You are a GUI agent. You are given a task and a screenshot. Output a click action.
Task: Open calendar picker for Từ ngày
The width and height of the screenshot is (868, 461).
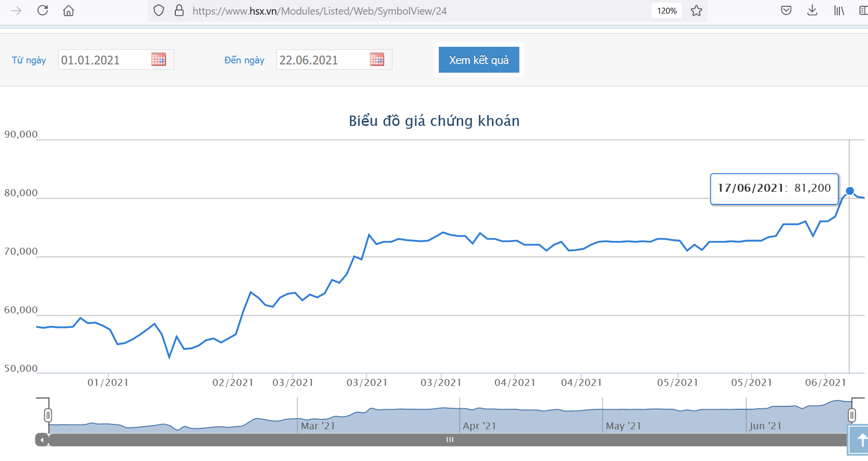click(x=159, y=59)
